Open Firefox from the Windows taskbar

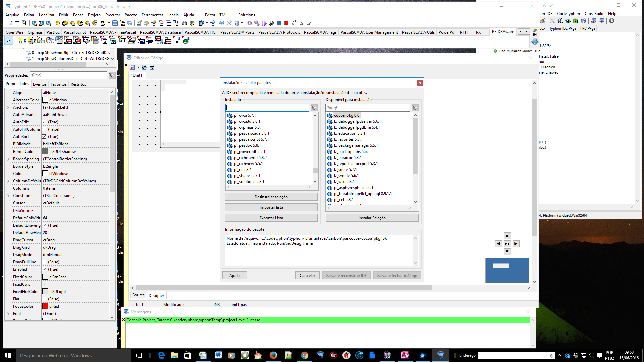coord(273,355)
